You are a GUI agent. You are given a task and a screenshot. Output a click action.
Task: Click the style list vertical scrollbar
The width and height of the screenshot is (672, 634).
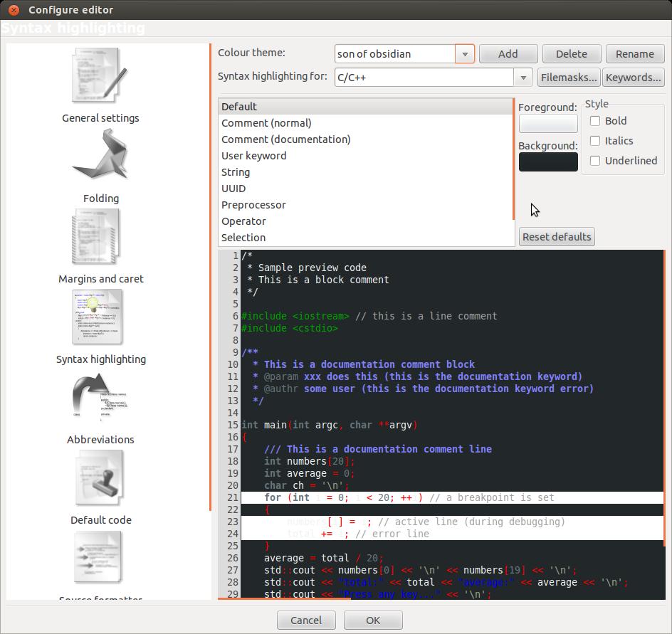pyautogui.click(x=513, y=159)
